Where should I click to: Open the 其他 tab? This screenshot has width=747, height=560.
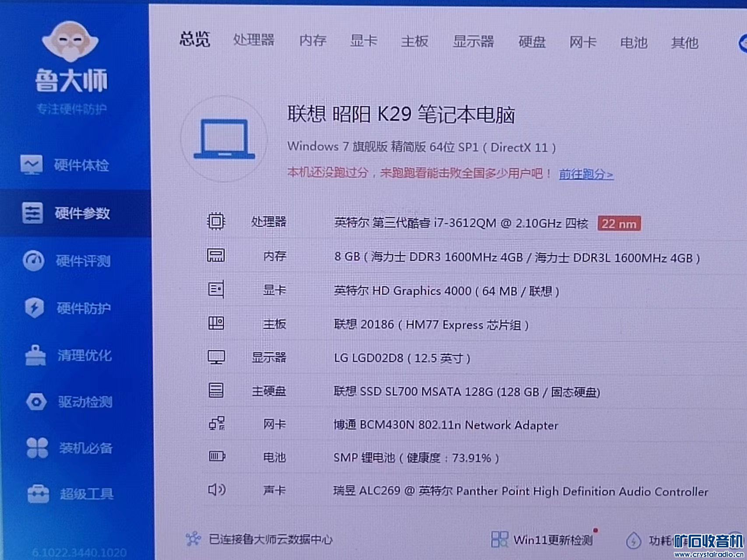coord(685,43)
